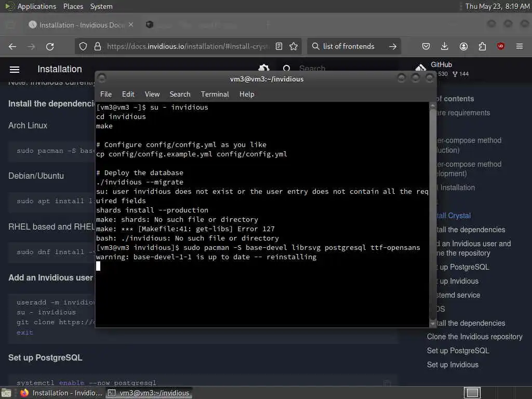Click terminal scrollbar down arrow

[x=433, y=324]
